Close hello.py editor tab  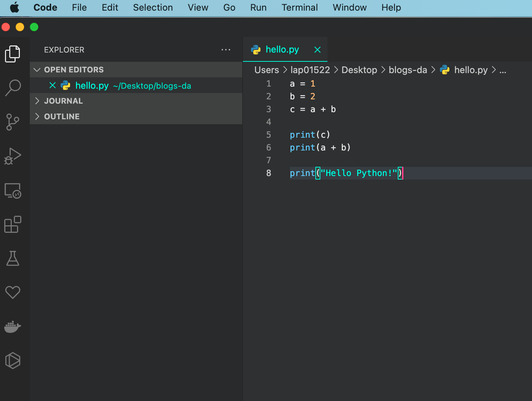(x=317, y=50)
